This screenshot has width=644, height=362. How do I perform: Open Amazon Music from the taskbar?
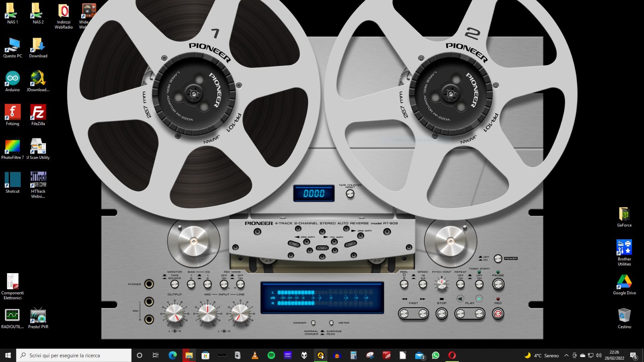click(x=287, y=355)
